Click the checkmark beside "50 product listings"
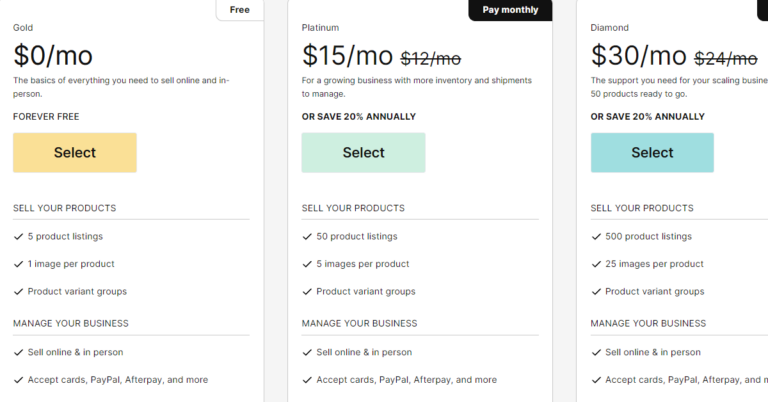768x402 pixels. coord(307,237)
